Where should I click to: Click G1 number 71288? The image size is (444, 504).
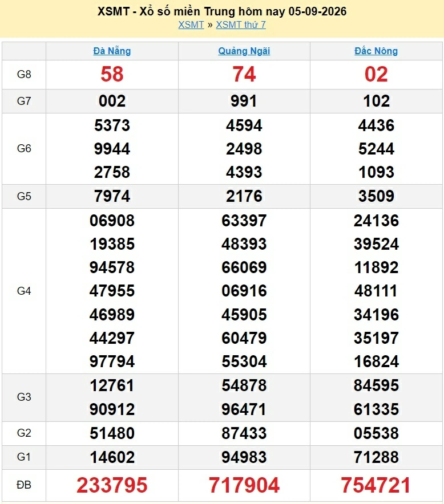376,457
